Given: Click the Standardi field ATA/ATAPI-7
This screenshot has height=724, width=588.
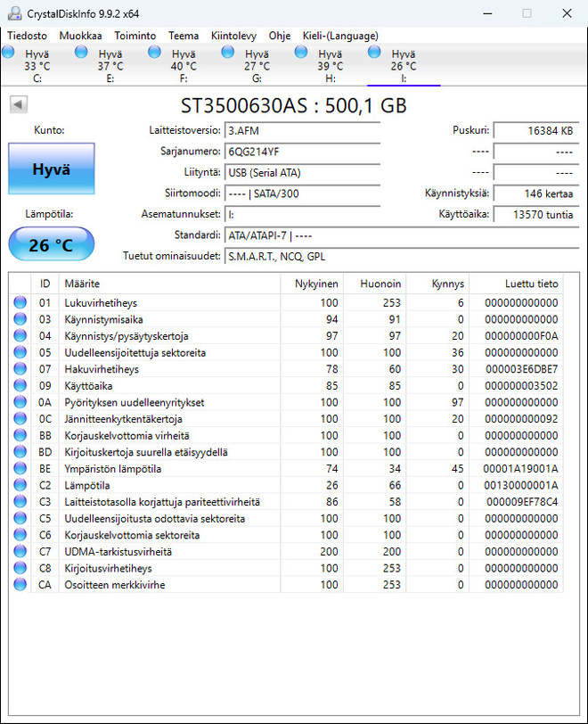Looking at the screenshot, I should pyautogui.click(x=402, y=235).
